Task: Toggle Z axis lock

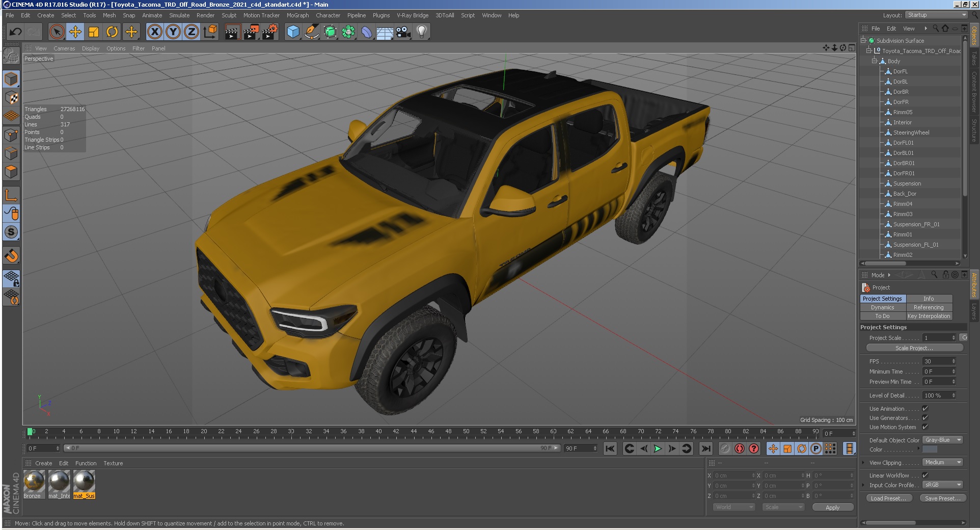Action: pos(192,32)
